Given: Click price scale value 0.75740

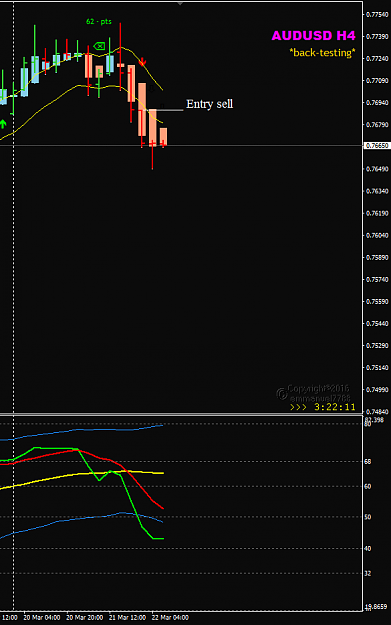Looking at the screenshot, I should pos(377,279).
